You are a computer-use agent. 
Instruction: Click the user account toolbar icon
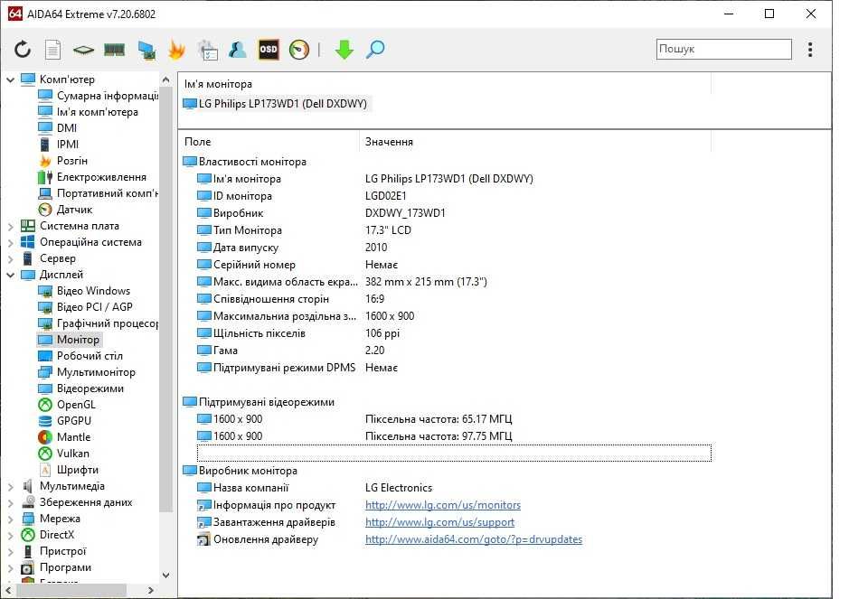238,50
